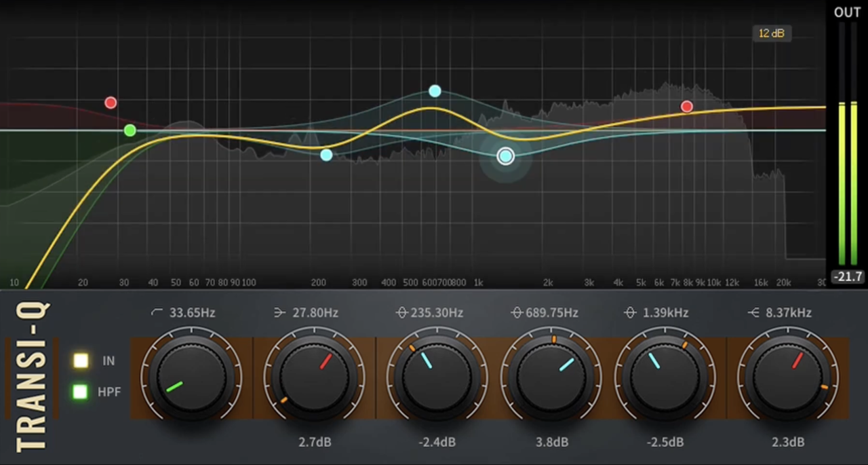Click the high-pass filter icon beside 33.65Hz

pyautogui.click(x=158, y=312)
